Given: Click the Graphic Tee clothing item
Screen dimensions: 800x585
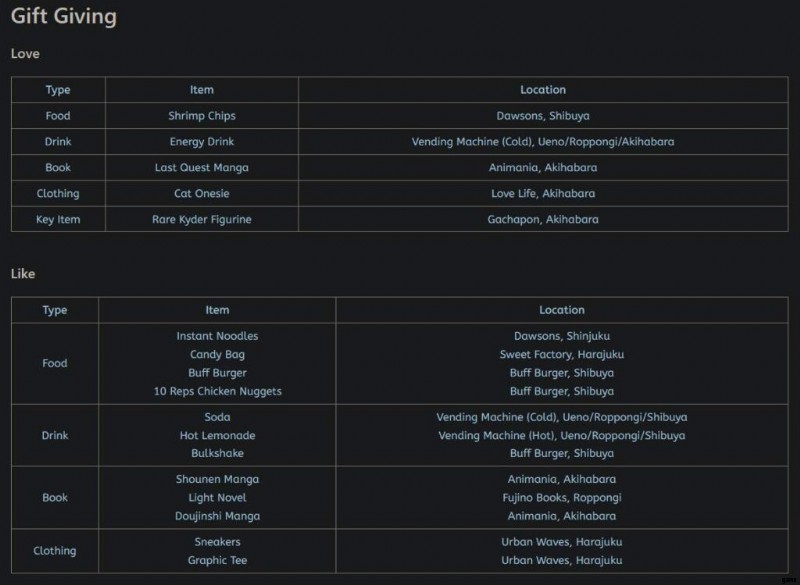Looking at the screenshot, I should coord(217,560).
